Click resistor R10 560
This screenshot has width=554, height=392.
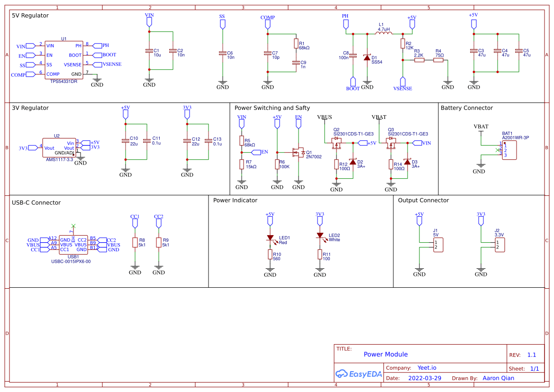270,255
